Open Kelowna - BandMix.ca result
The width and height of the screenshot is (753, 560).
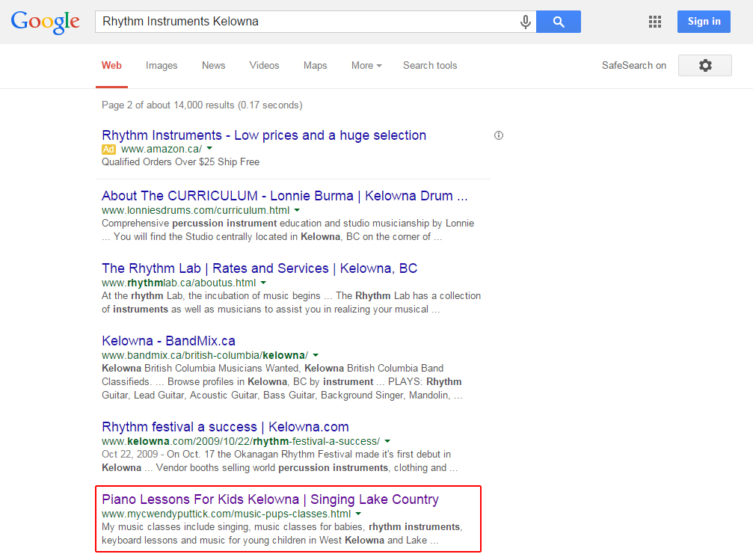(168, 341)
